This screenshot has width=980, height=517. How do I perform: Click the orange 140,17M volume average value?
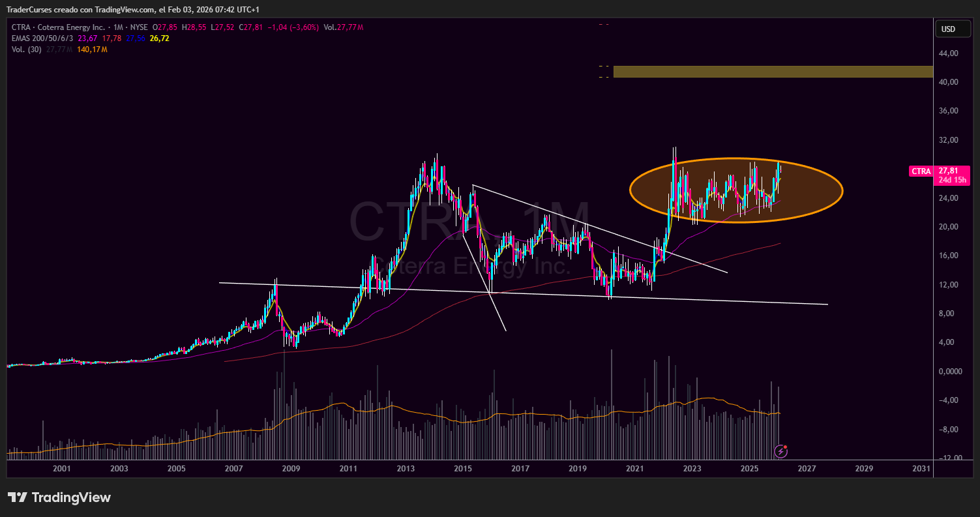tap(91, 50)
